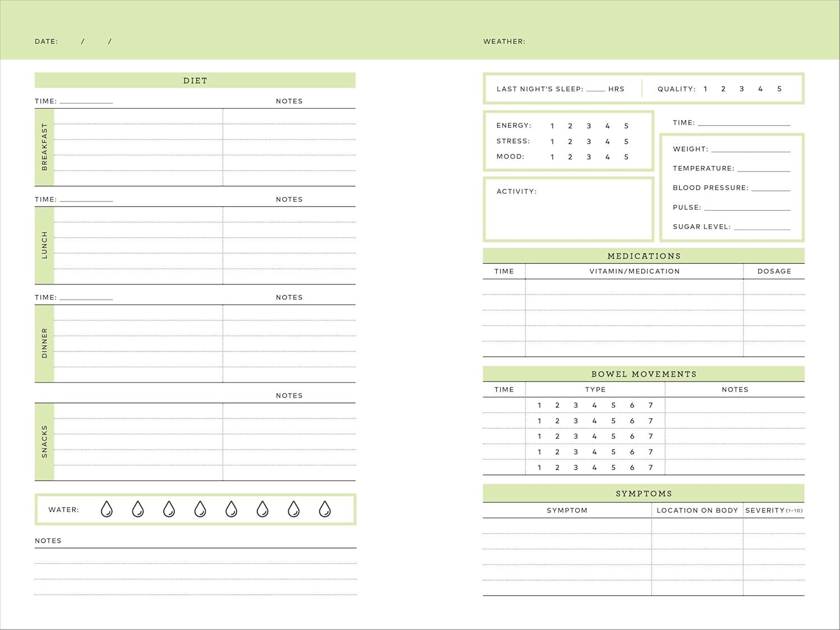This screenshot has width=840, height=630.
Task: Select stress level 1
Action: click(552, 142)
